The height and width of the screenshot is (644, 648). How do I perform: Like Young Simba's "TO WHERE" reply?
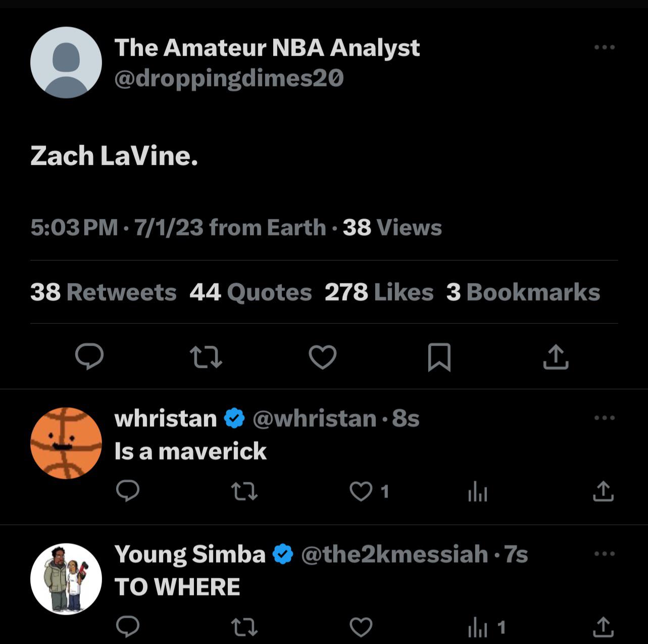coord(361,627)
